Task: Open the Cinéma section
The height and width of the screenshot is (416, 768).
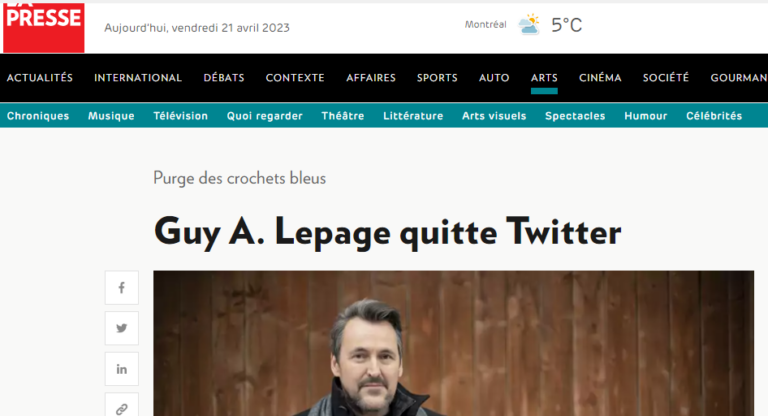Action: (x=600, y=78)
